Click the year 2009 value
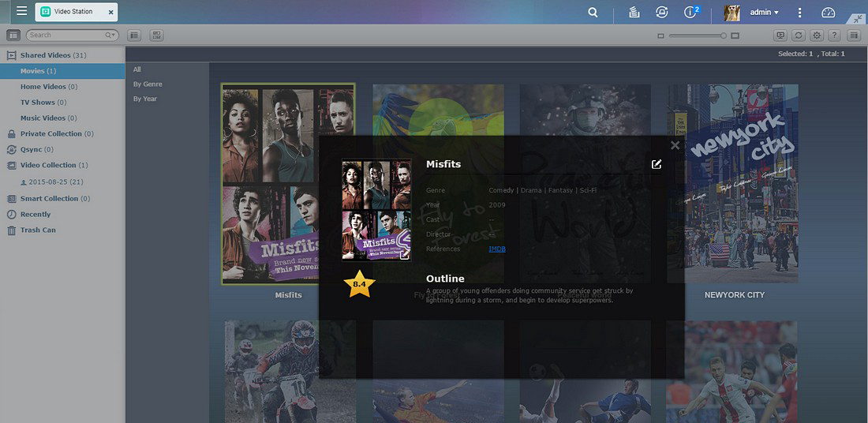The width and height of the screenshot is (868, 423). point(497,205)
